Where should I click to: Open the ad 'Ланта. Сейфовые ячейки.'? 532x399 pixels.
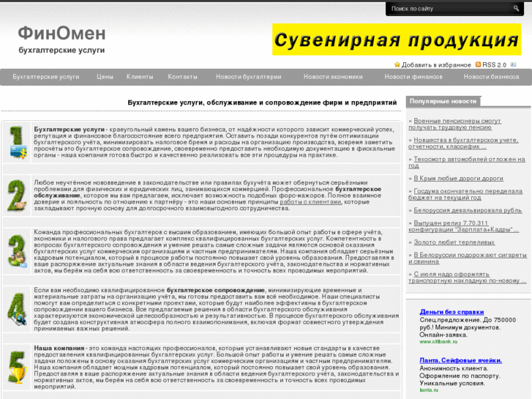460,360
